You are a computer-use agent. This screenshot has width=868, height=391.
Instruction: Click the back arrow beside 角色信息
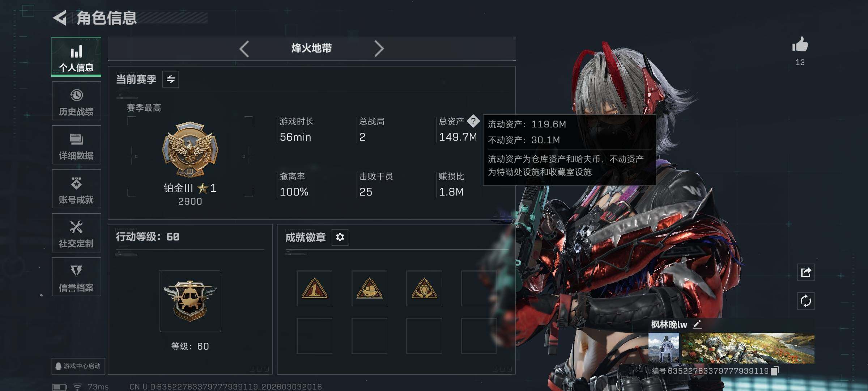[x=60, y=18]
